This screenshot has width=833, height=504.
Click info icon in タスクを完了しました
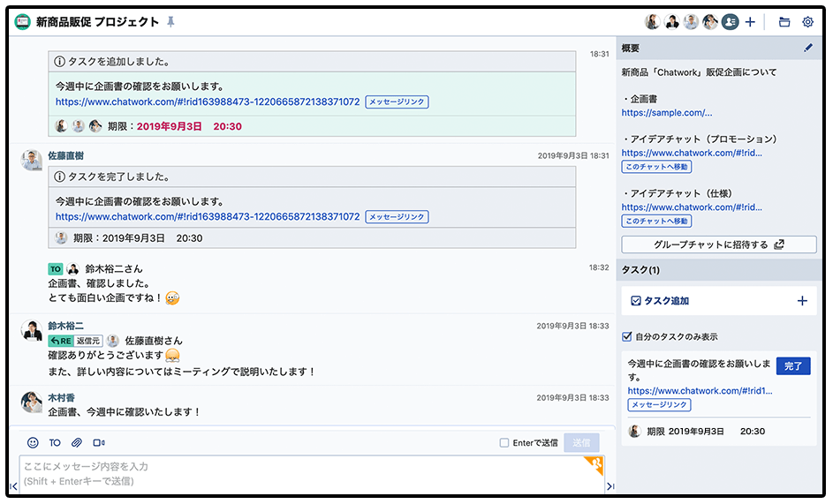59,177
